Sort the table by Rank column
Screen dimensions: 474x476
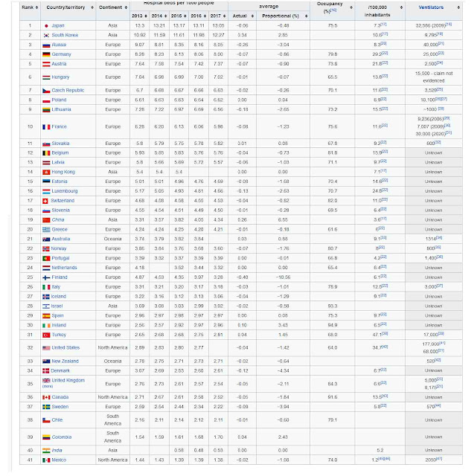36,7
